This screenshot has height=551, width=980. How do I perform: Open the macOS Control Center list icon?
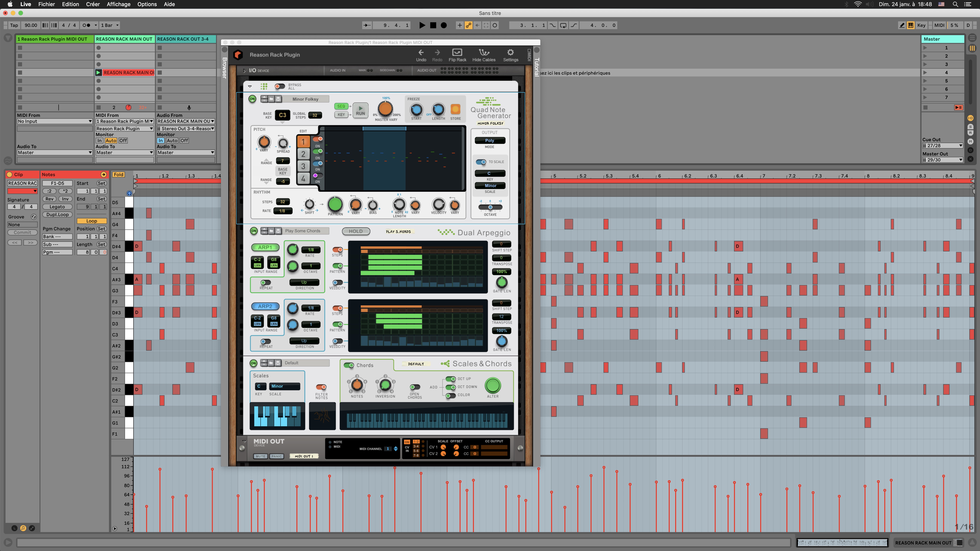[x=968, y=4]
